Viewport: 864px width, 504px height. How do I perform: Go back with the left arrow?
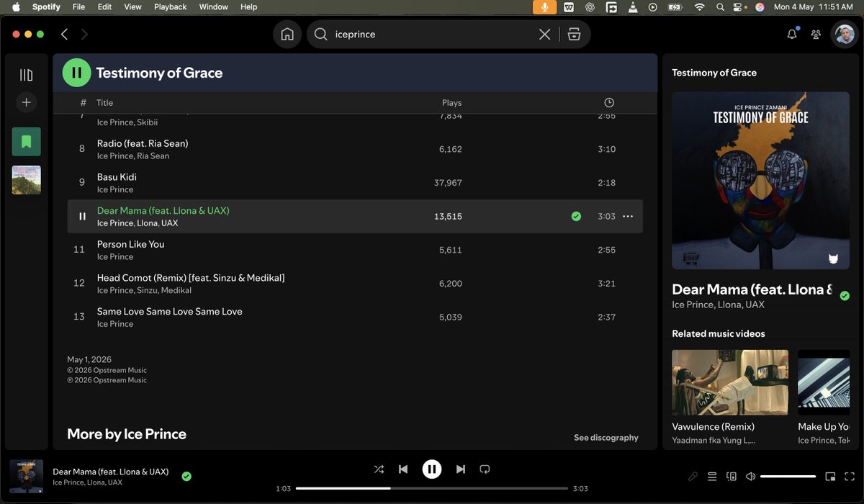(64, 34)
